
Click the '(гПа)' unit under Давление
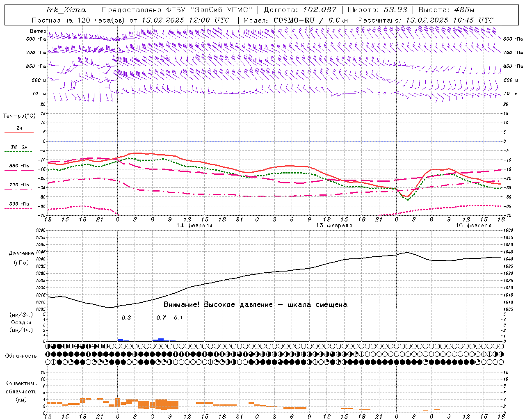pyautogui.click(x=21, y=263)
